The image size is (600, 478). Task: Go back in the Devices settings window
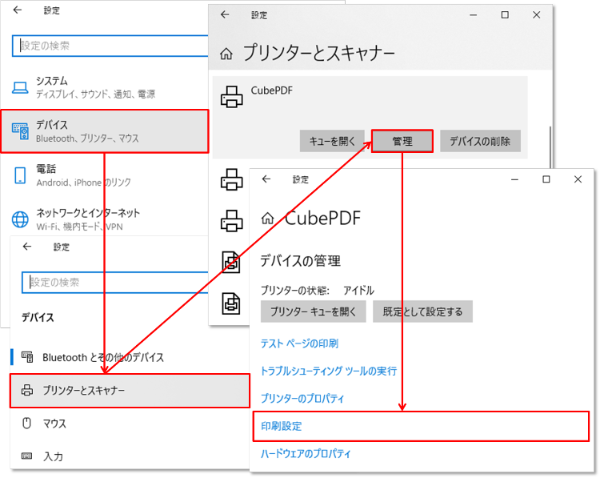pyautogui.click(x=27, y=247)
